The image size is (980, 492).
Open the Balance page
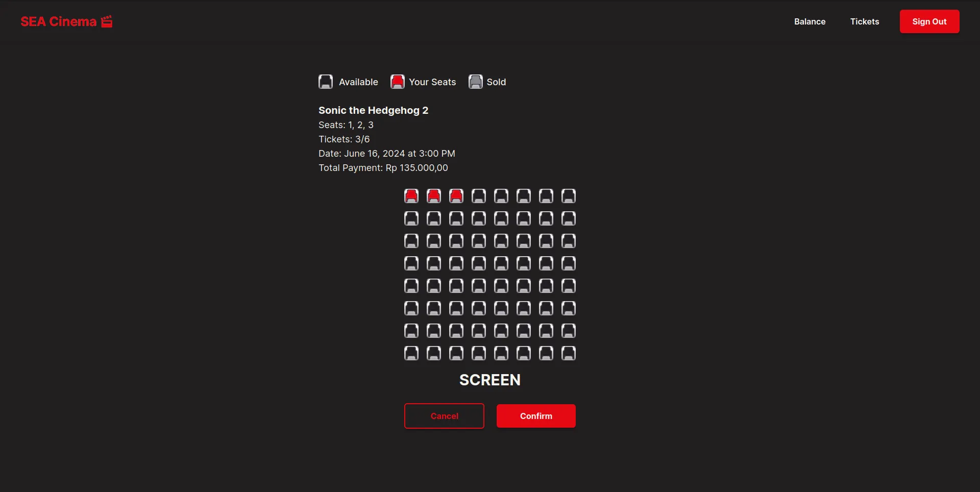click(810, 21)
